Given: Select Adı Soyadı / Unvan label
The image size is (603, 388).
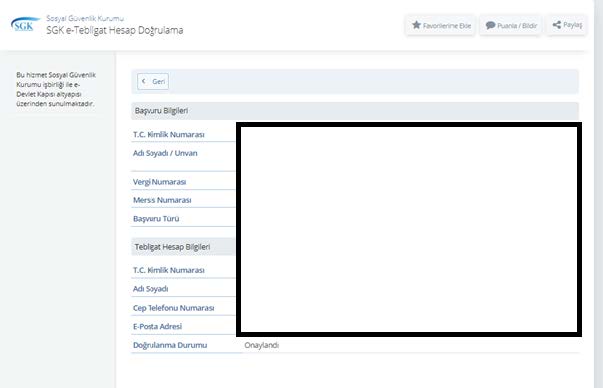Looking at the screenshot, I should [x=165, y=153].
